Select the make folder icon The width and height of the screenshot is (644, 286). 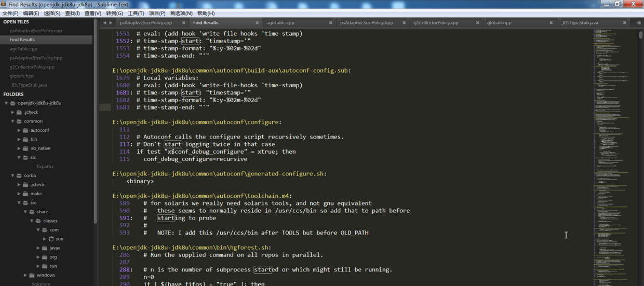25,194
